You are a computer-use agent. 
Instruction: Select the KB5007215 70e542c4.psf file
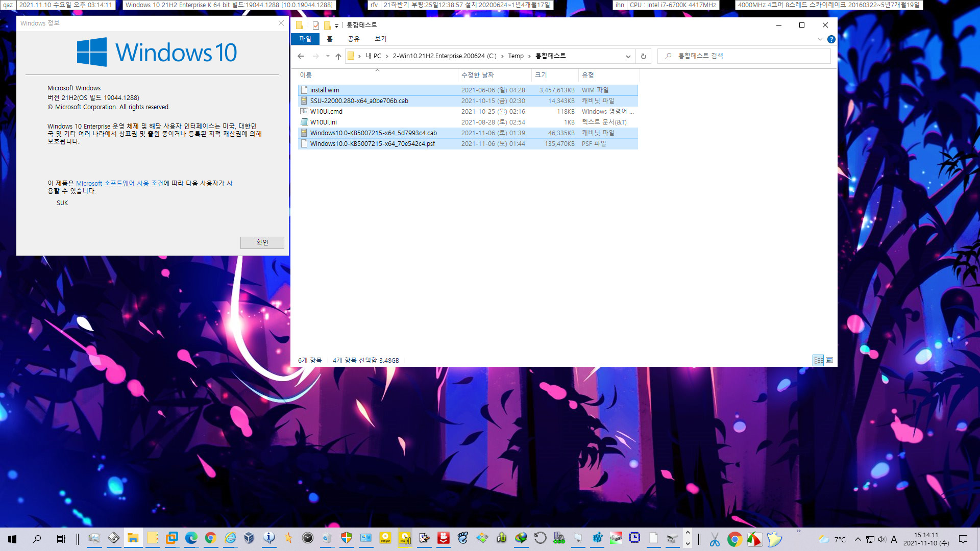click(468, 144)
